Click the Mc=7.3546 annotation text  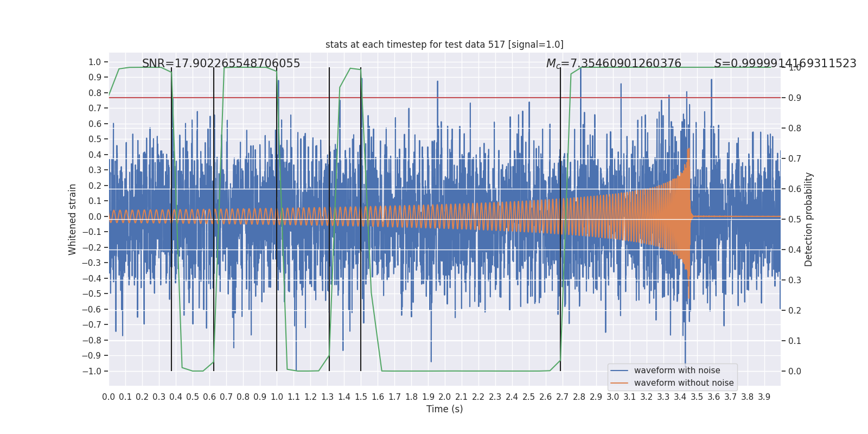coord(614,63)
